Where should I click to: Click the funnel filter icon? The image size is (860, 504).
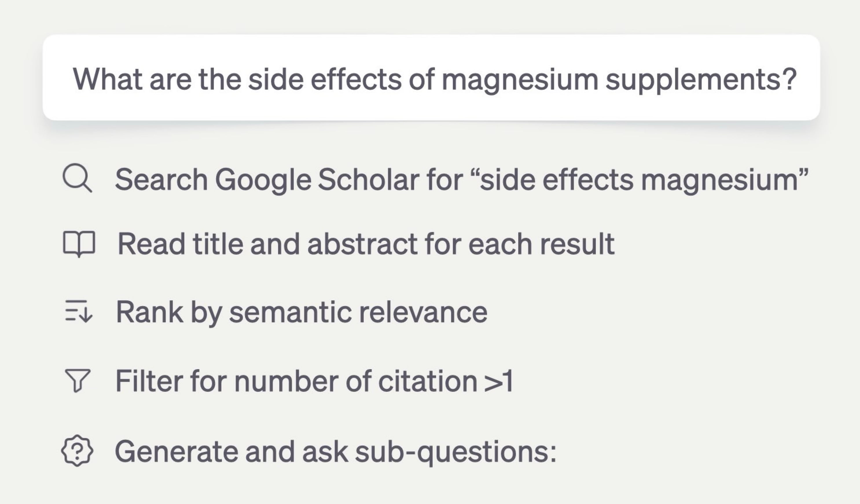tap(78, 380)
